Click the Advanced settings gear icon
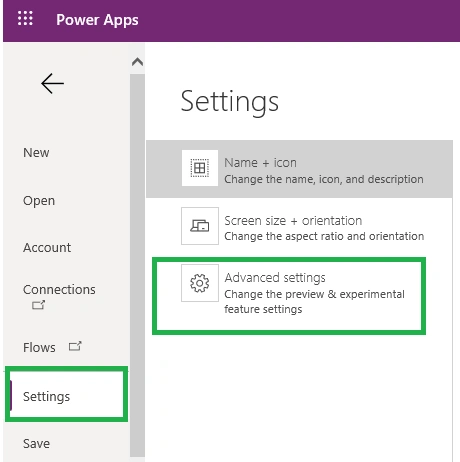Image resolution: width=460 pixels, height=462 pixels. pyautogui.click(x=200, y=283)
